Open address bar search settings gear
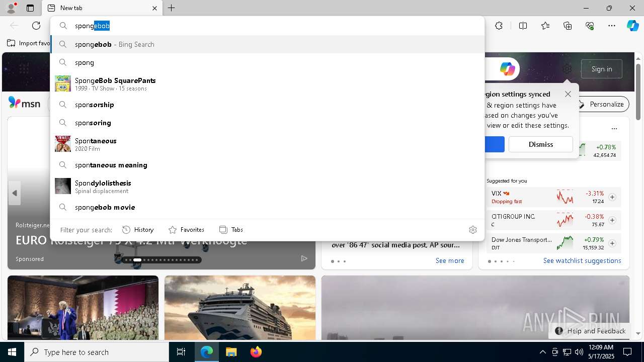Image resolution: width=644 pixels, height=362 pixels. 472,230
